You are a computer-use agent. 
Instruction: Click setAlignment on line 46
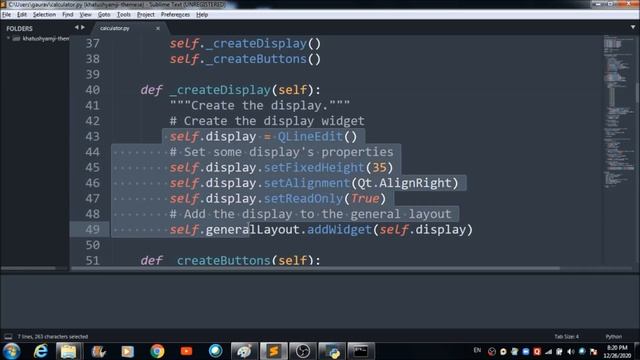tap(307, 183)
